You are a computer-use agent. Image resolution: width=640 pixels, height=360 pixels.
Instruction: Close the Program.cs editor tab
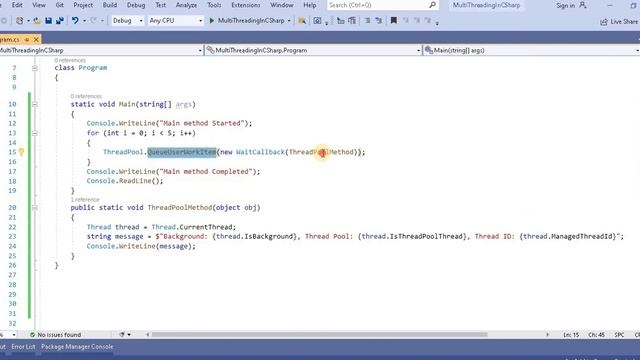click(x=36, y=39)
